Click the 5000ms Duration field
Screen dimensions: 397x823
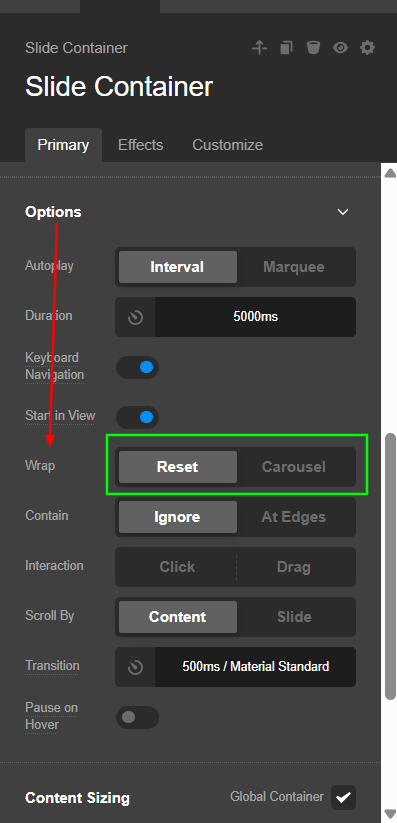(x=256, y=317)
